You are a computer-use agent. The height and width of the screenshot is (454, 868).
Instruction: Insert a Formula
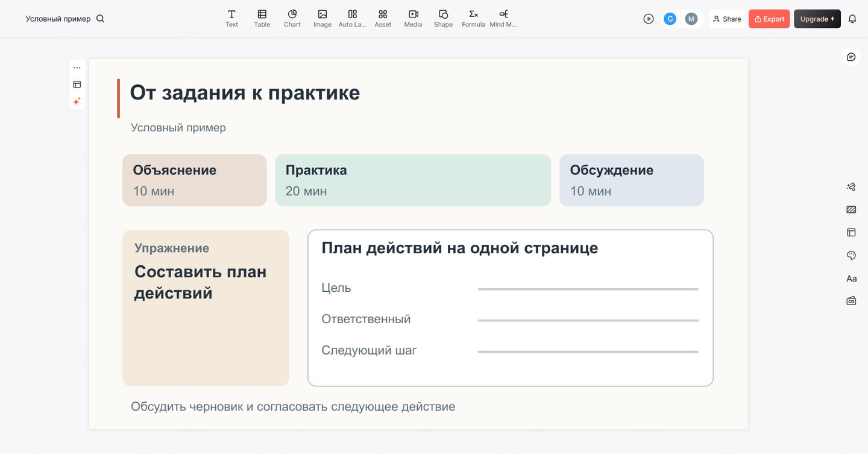pos(473,18)
